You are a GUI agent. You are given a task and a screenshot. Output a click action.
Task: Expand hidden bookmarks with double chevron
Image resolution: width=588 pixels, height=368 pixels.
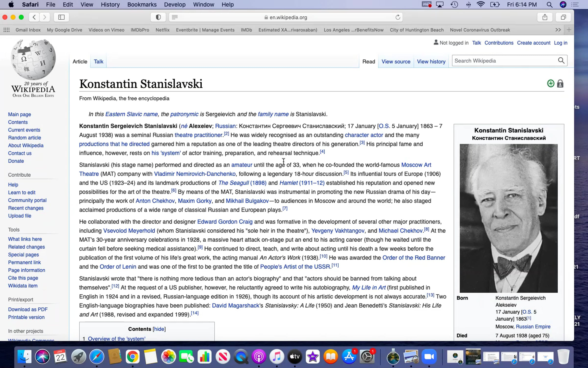[558, 30]
